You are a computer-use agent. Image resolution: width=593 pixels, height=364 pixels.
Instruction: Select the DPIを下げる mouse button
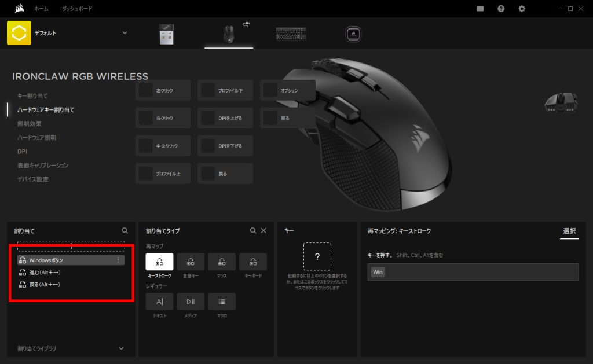tap(225, 146)
